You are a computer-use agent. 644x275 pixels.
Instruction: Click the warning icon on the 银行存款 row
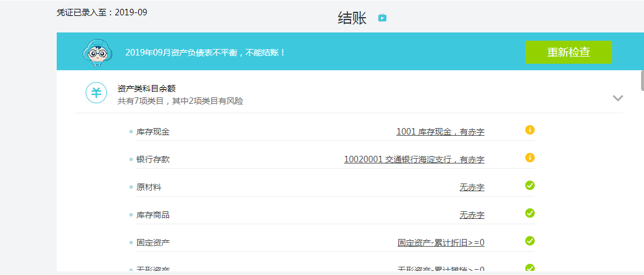(530, 158)
